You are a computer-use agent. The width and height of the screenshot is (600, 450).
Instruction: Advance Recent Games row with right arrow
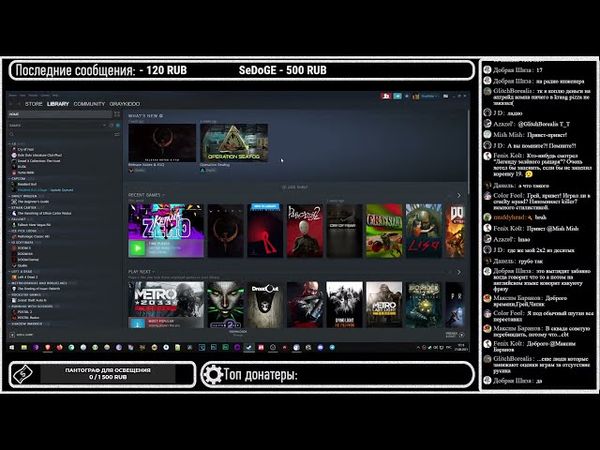pos(459,196)
